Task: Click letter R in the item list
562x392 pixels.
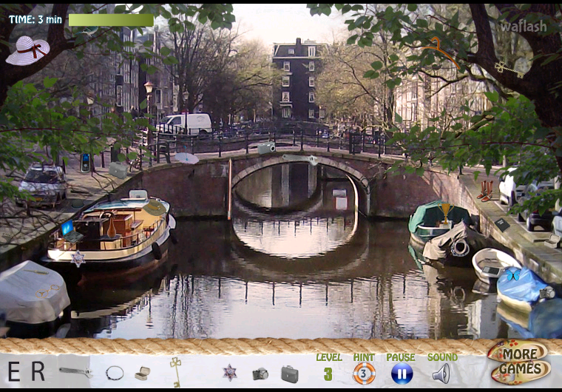Action: 37,371
